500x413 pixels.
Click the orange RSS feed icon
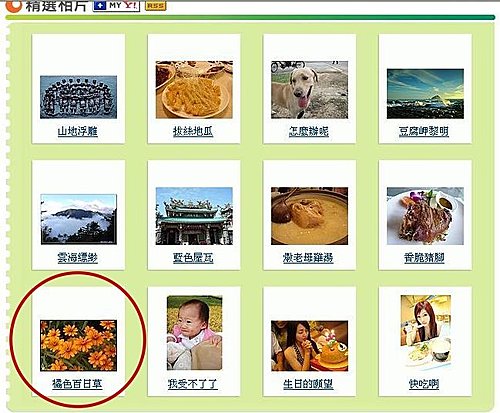pyautogui.click(x=155, y=6)
